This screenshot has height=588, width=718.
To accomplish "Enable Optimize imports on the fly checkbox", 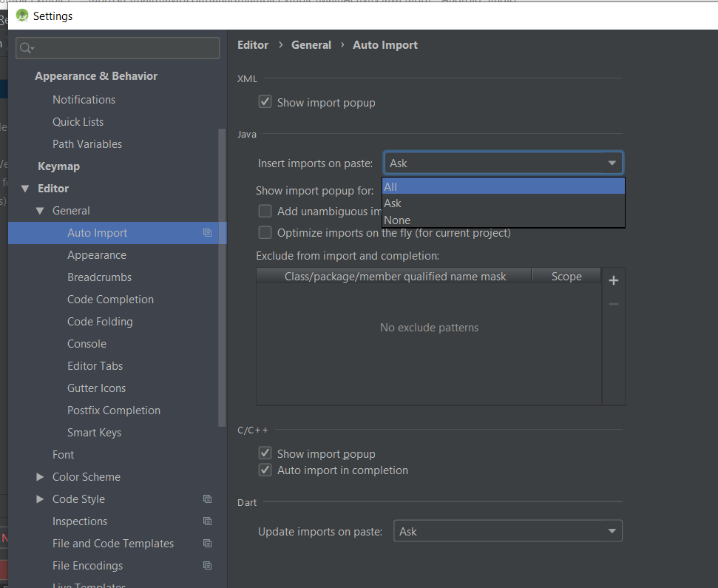I will point(265,233).
